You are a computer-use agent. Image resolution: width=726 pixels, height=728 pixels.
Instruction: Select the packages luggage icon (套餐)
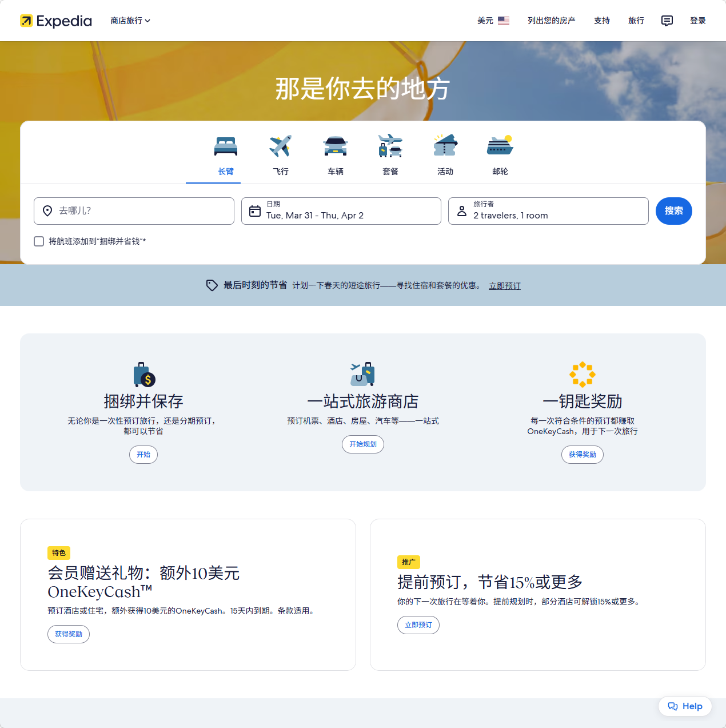pyautogui.click(x=390, y=146)
